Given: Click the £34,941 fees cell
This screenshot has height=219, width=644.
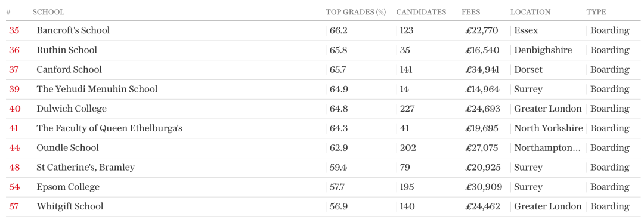Looking at the screenshot, I should point(482,70).
